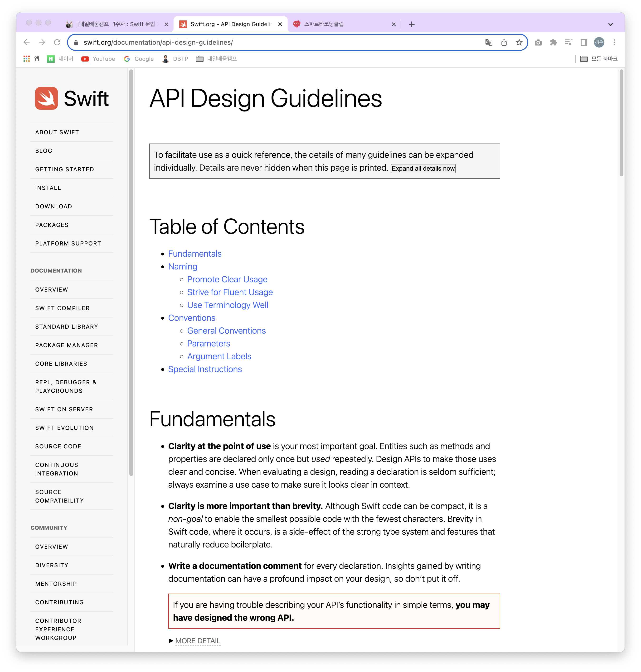Open GETTING STARTED in the sidebar
Screen dimensions: 641x672
[65, 169]
